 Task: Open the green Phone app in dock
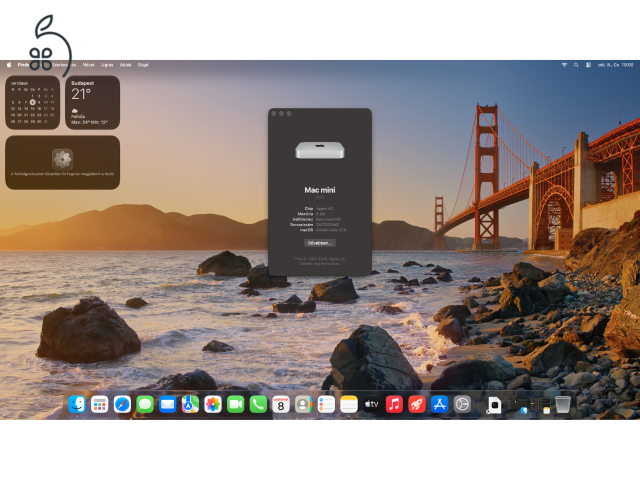pos(258,404)
